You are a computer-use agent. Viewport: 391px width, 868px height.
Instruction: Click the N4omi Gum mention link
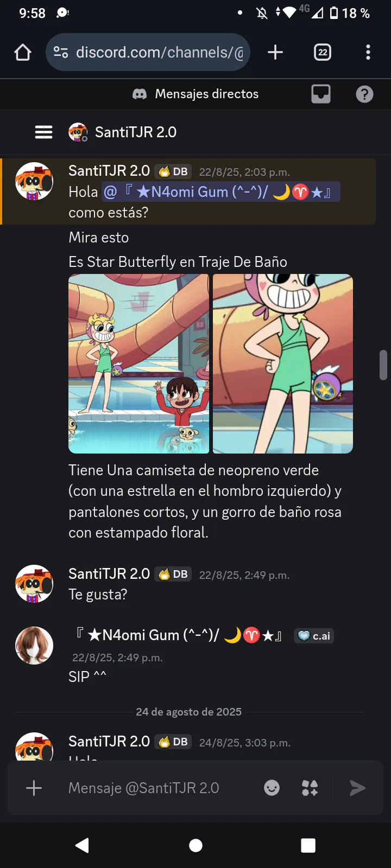coord(221,192)
